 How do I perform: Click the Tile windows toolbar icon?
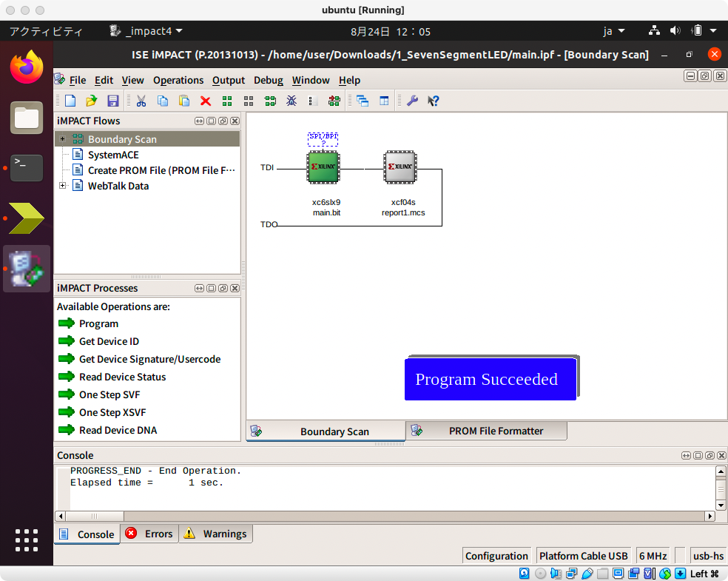tap(384, 101)
